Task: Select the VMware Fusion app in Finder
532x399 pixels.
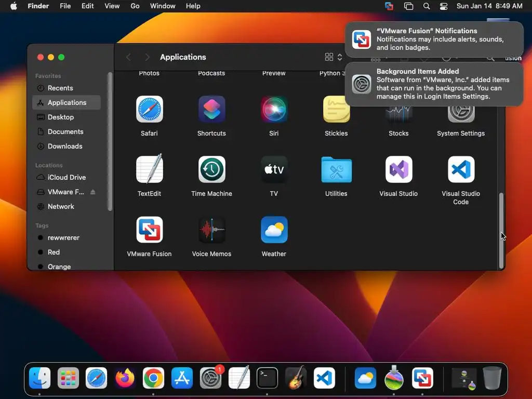Action: (149, 230)
